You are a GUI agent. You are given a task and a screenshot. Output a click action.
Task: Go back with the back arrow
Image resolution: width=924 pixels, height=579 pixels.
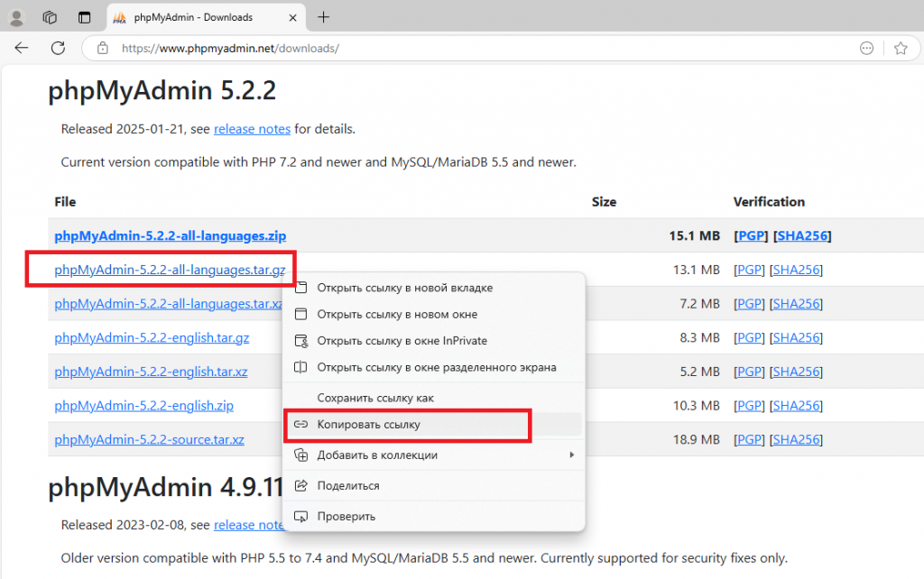[x=22, y=48]
